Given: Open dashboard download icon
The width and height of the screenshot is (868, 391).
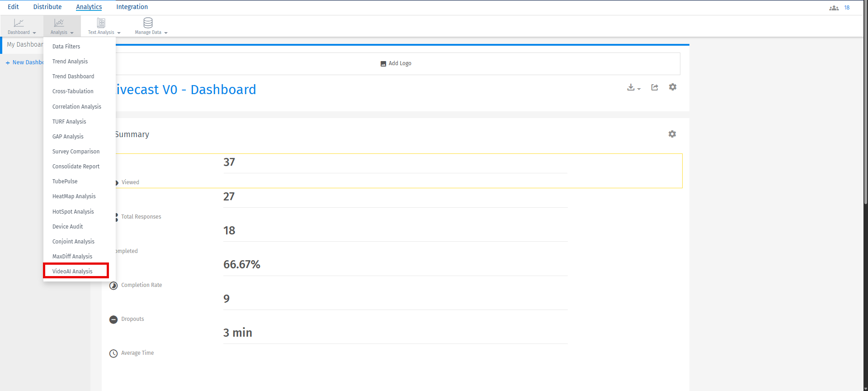Looking at the screenshot, I should 631,87.
